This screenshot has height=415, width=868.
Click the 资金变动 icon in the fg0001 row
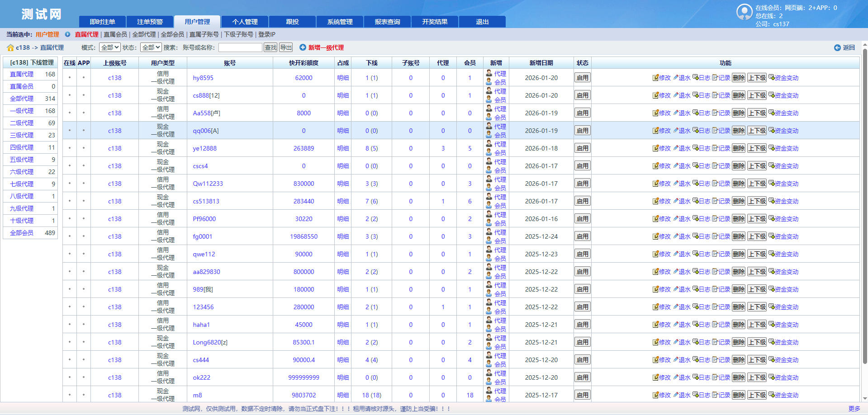pyautogui.click(x=772, y=236)
